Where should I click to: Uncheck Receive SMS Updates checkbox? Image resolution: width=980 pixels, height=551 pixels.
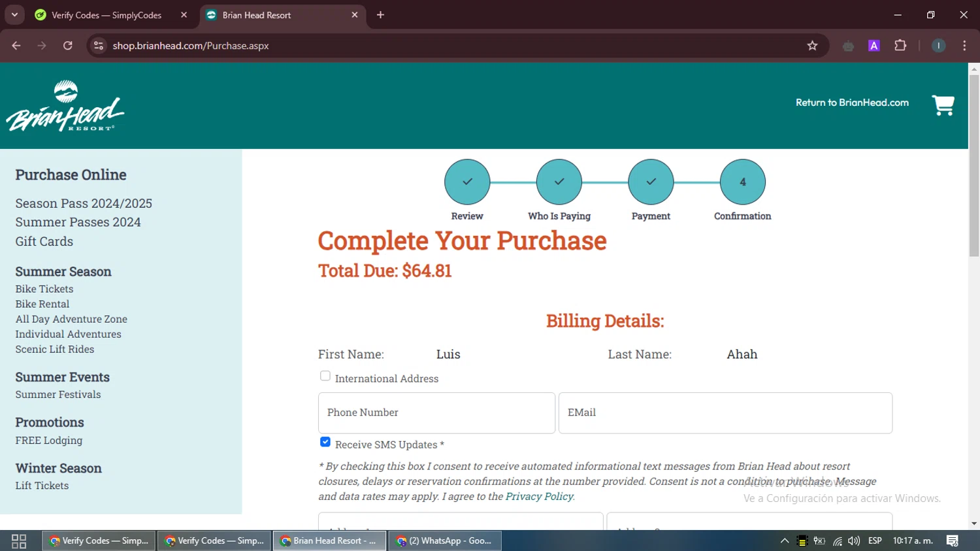tap(325, 442)
